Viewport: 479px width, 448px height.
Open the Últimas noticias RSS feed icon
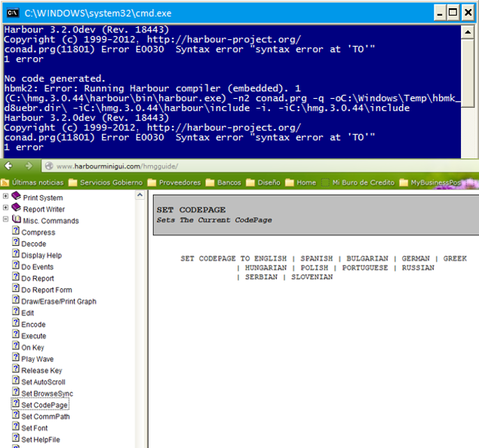(5, 183)
